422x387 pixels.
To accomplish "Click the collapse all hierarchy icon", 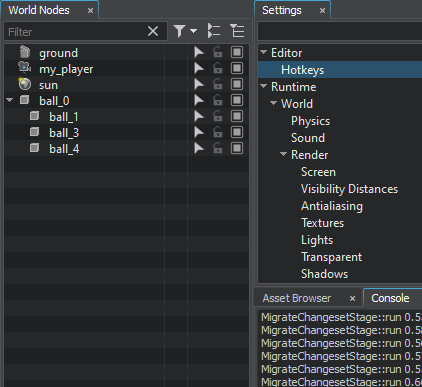I will [237, 31].
